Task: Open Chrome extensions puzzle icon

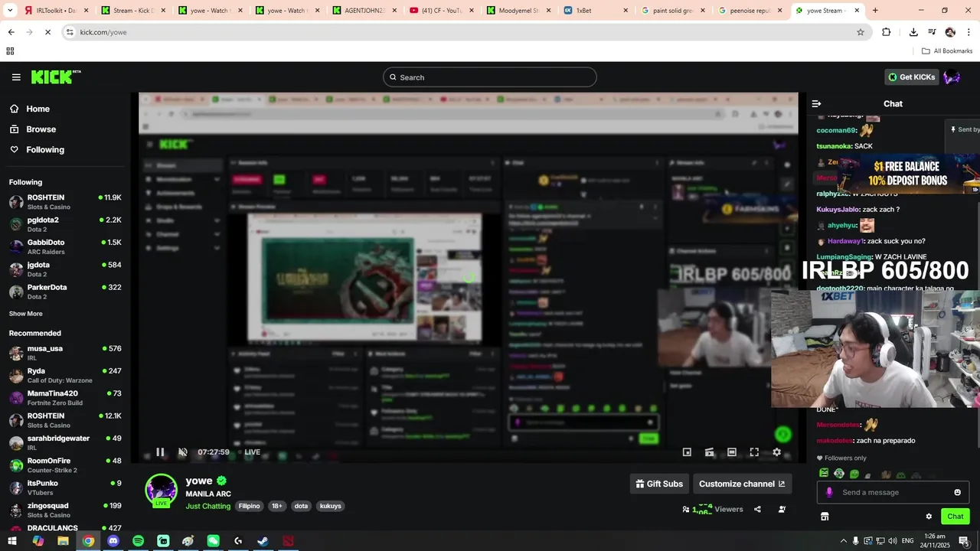Action: pyautogui.click(x=887, y=32)
